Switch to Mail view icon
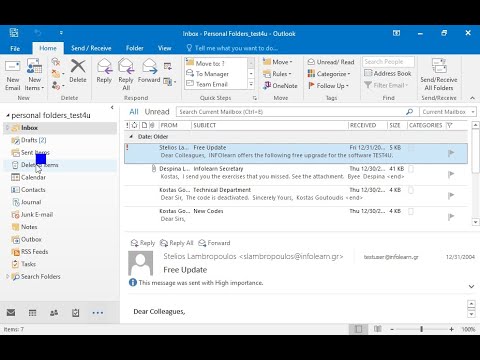 tap(11, 313)
